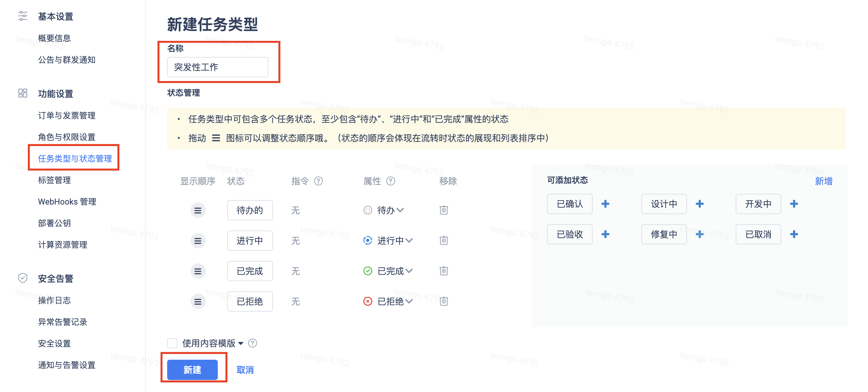
Task: Click plus icon beside 已取消
Action: [794, 234]
